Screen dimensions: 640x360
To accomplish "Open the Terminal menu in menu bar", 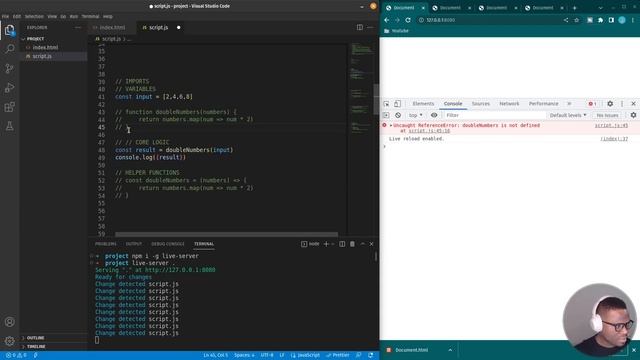I will pos(90,16).
